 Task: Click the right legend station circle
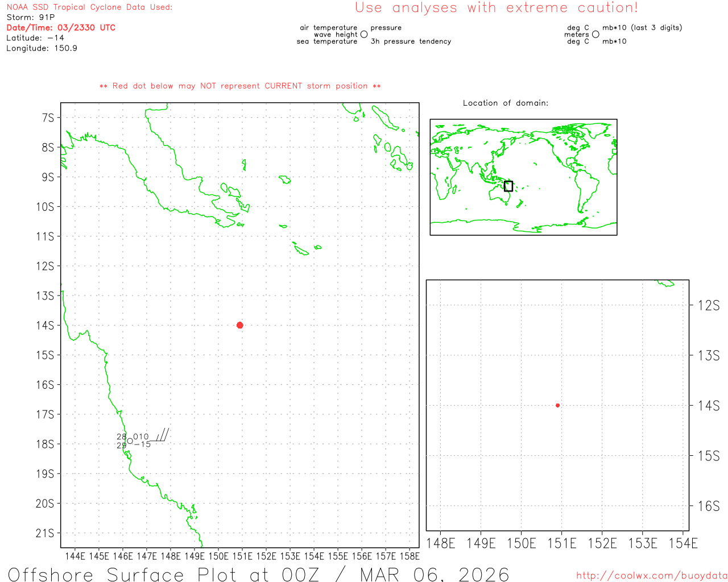[x=595, y=35]
